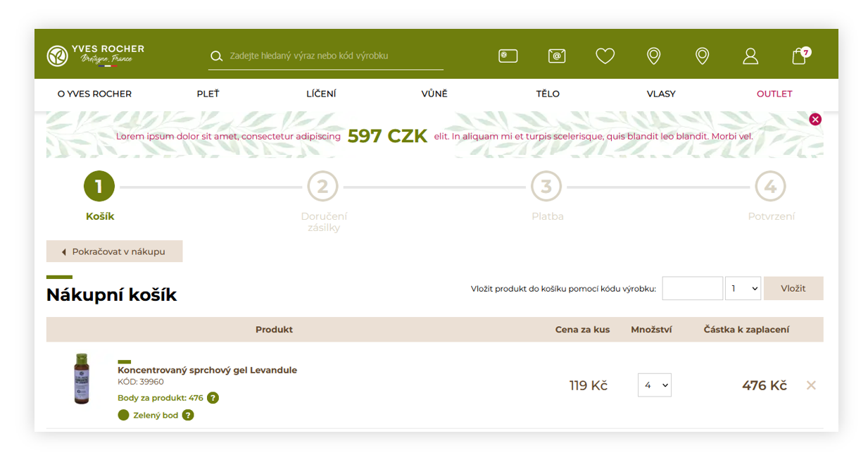The height and width of the screenshot is (467, 868).
Task: Open quantity dropdown beside product code field
Action: (743, 288)
